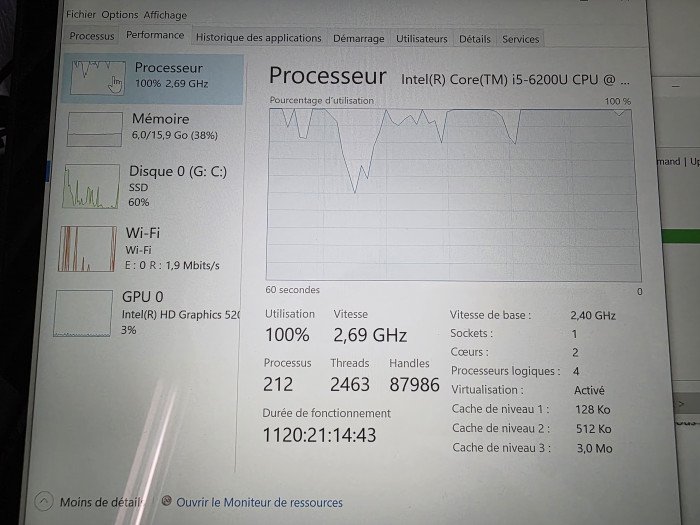
Task: Click the Threads count 2463
Action: pos(350,385)
